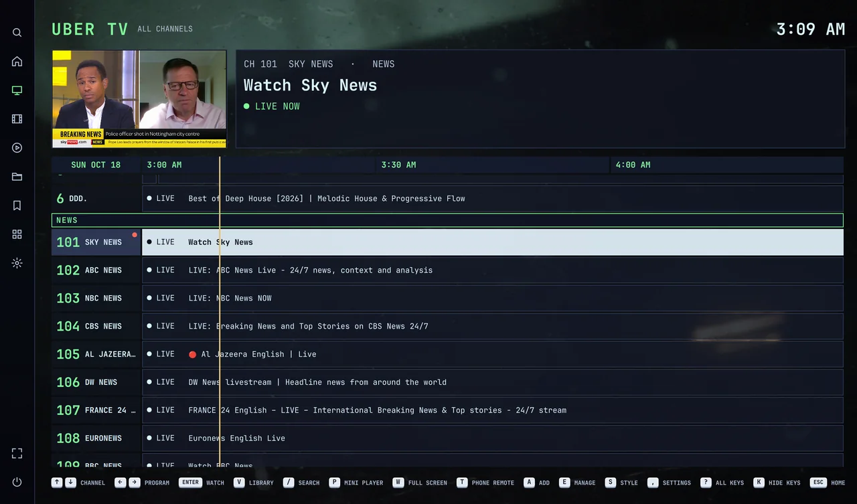Click the Search slash shortcut key
Viewport: 857px width, 504px height.
301,483
